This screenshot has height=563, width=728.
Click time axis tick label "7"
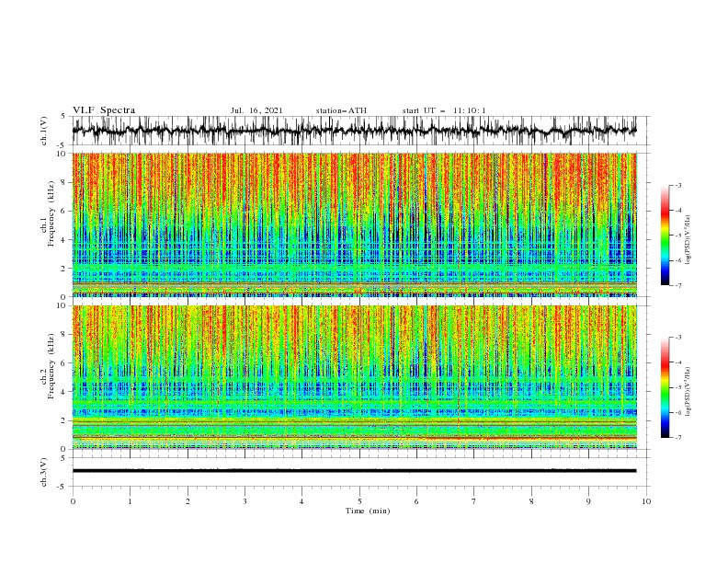474,501
